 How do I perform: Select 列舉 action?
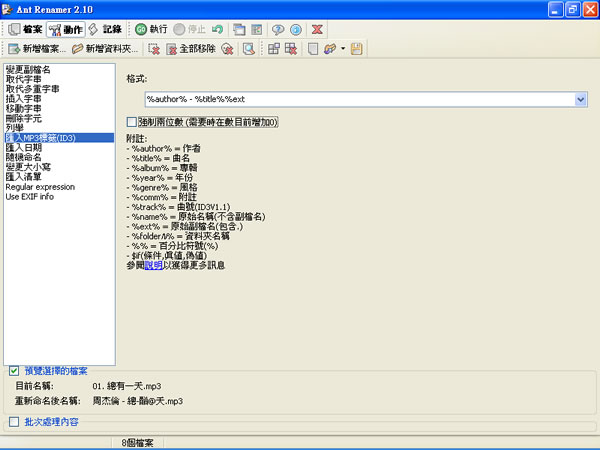coord(15,128)
